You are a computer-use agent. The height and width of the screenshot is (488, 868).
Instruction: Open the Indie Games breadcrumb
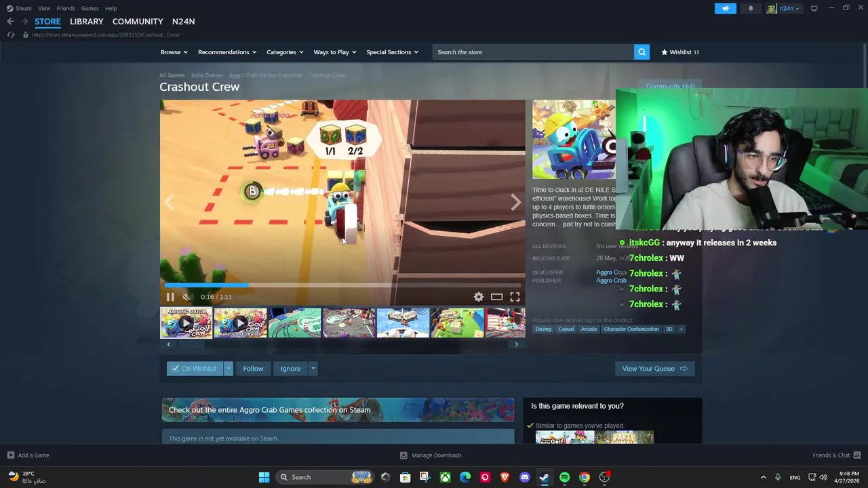tap(207, 75)
